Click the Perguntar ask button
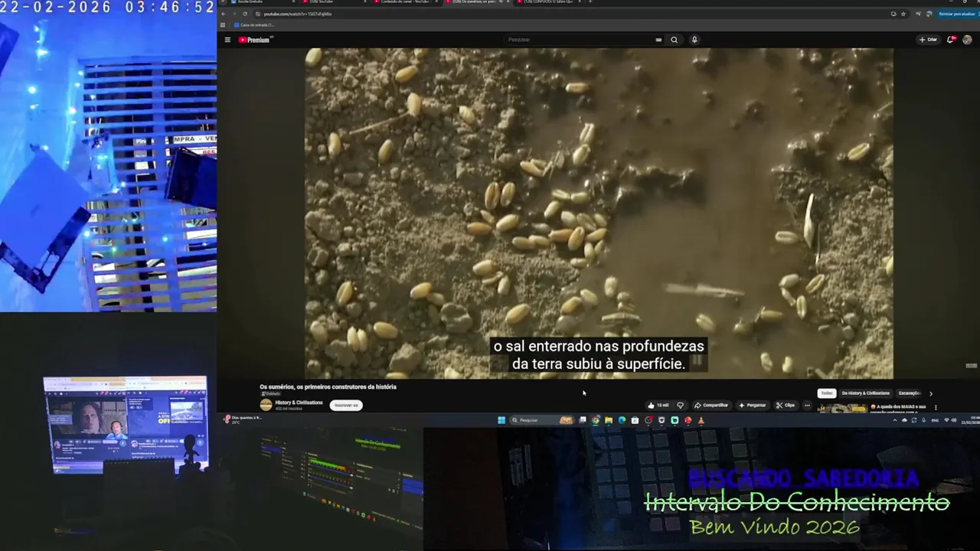 (x=752, y=405)
